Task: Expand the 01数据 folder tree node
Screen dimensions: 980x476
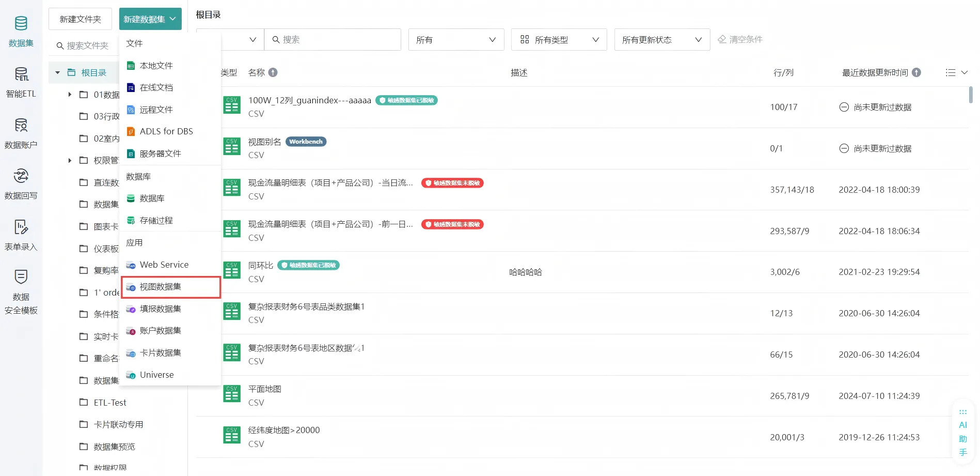Action: coord(70,95)
